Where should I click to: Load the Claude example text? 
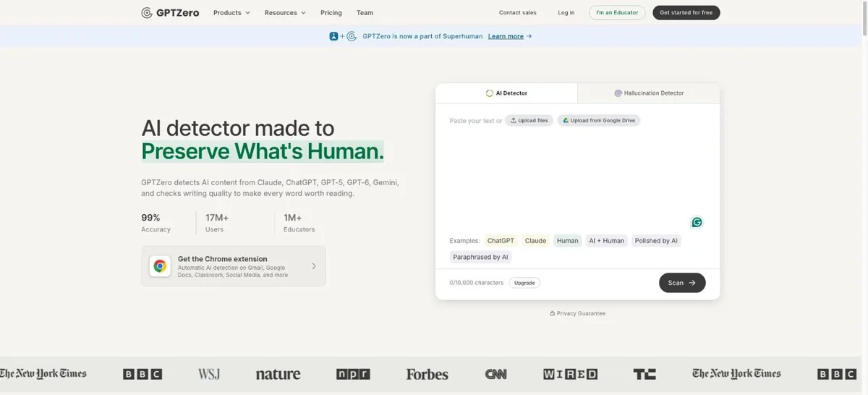535,241
